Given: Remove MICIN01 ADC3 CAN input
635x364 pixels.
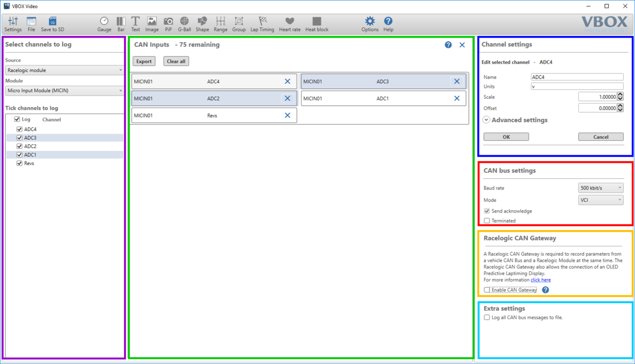Looking at the screenshot, I should point(457,81).
